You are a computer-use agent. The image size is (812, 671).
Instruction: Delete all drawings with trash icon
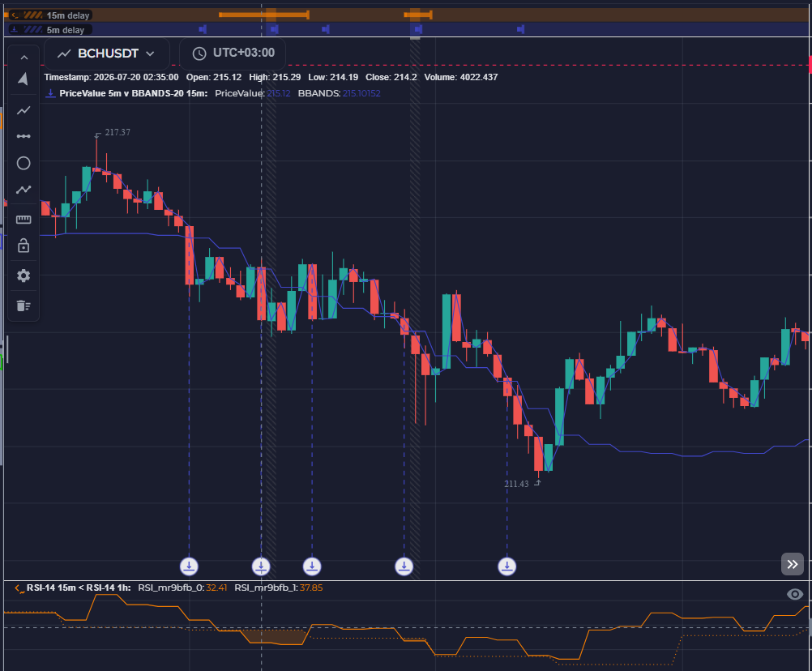point(24,306)
